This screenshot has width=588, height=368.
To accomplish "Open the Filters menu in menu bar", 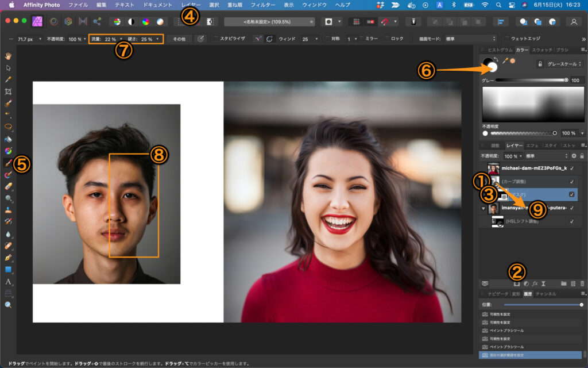I will tap(263, 5).
